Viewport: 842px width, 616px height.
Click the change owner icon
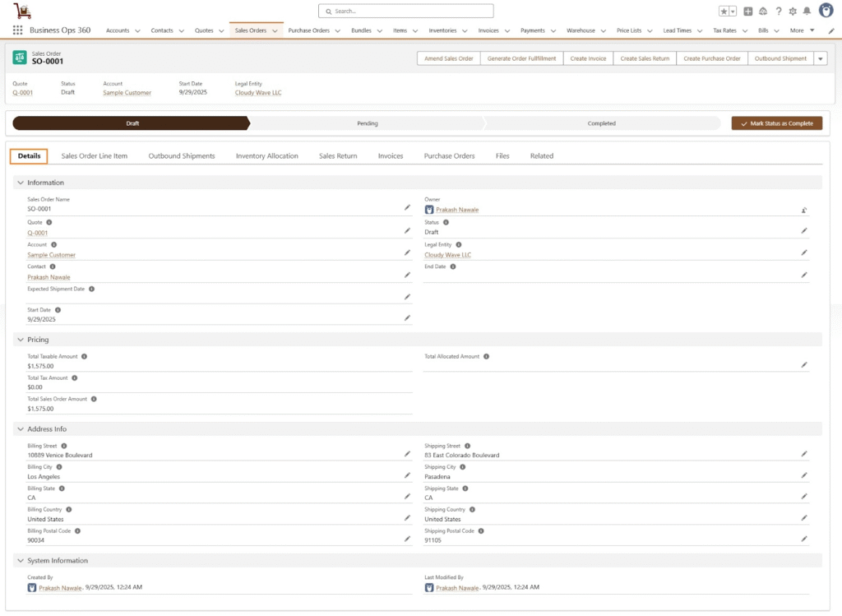coord(804,210)
